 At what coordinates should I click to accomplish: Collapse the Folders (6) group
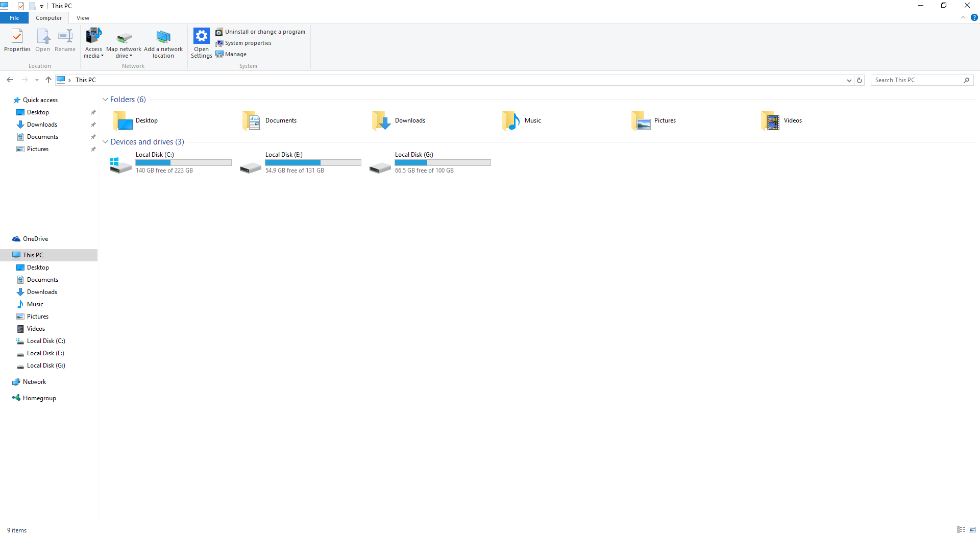pos(105,100)
